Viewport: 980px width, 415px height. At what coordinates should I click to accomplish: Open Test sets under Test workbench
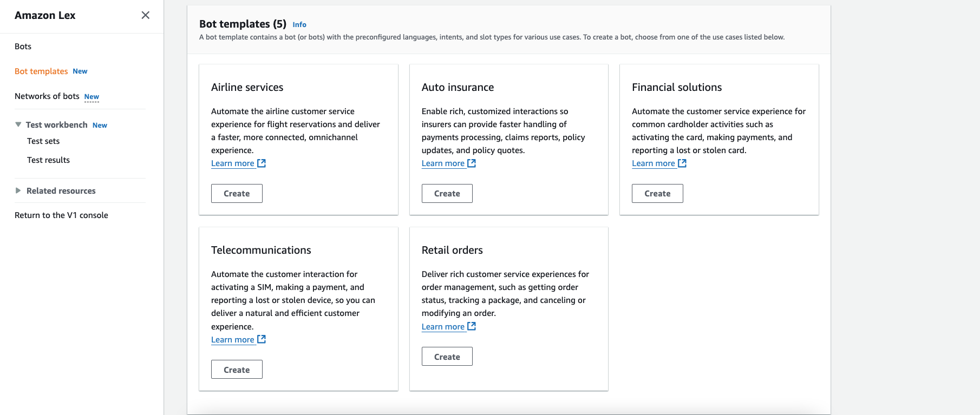[43, 141]
